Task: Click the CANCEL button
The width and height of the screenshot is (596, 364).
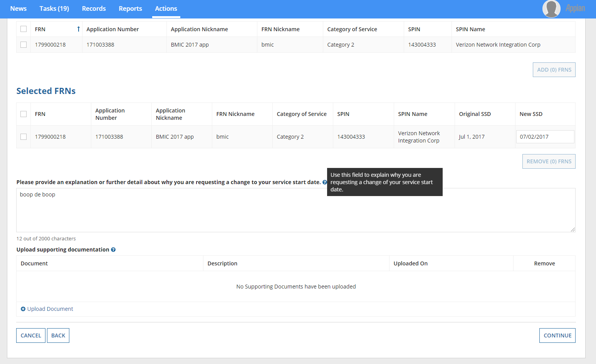Action: [x=31, y=335]
